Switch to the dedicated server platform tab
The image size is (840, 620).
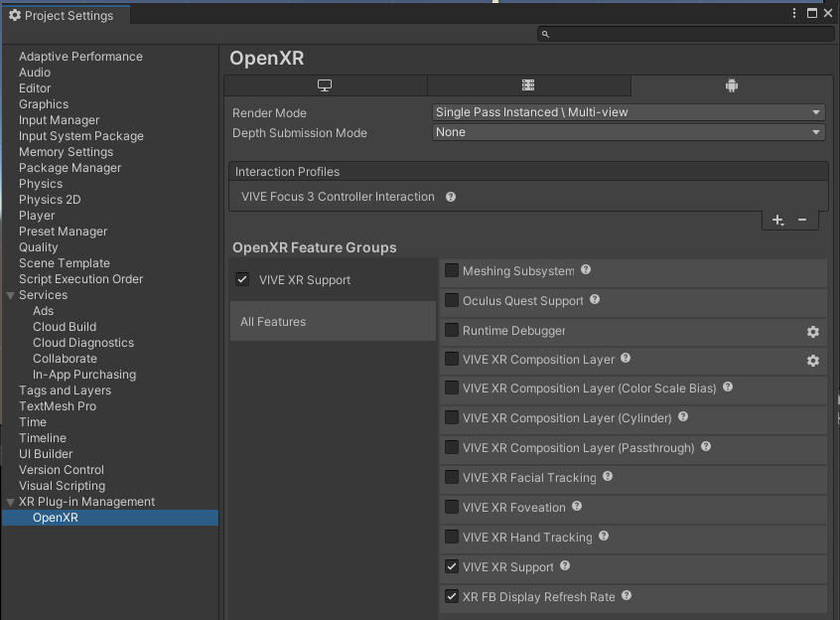click(x=529, y=85)
